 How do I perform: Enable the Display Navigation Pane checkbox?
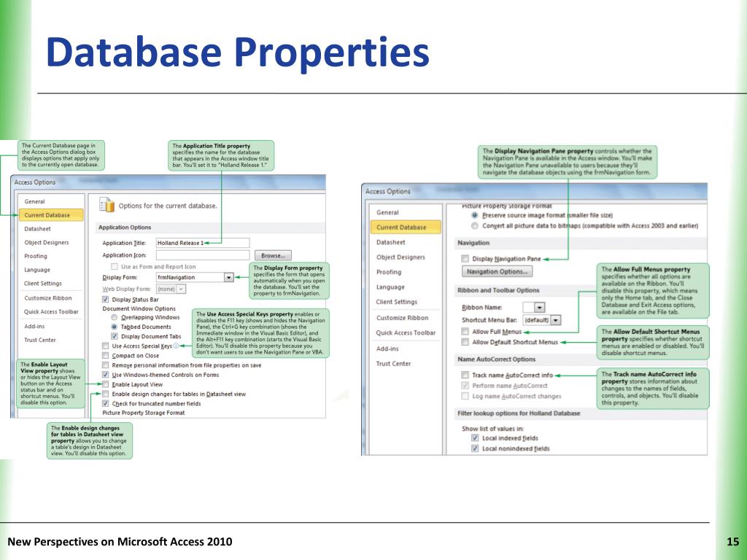[x=465, y=259]
